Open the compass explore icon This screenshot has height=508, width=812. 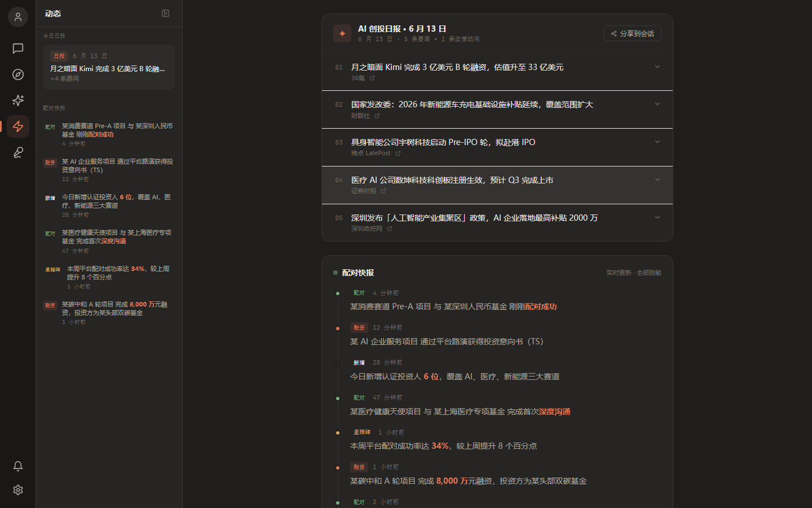coord(18,75)
